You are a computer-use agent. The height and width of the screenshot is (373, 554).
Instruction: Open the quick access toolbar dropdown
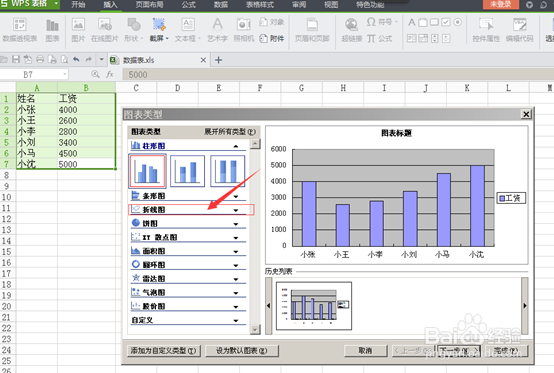point(101,59)
